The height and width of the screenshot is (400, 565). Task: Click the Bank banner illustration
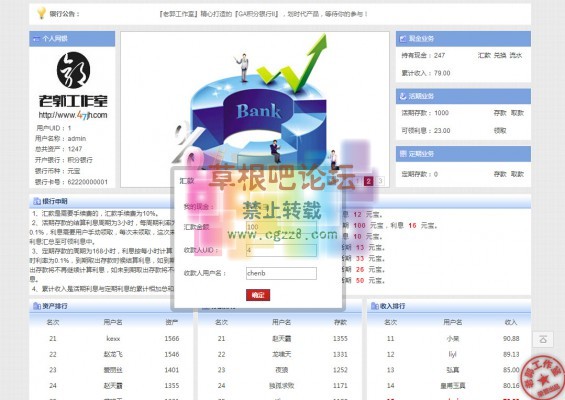coord(255,109)
